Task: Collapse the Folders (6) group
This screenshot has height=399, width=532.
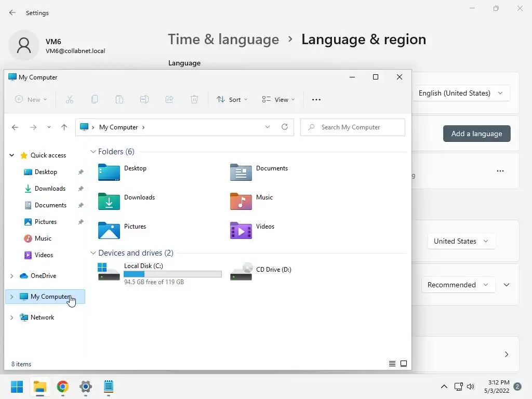Action: pyautogui.click(x=93, y=152)
